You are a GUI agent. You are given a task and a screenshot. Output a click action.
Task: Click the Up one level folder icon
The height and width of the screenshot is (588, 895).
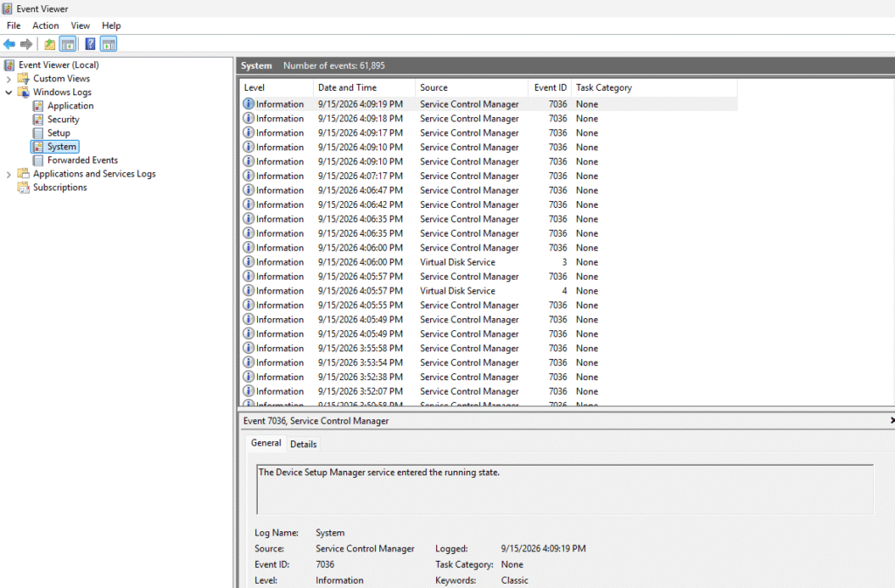click(50, 44)
